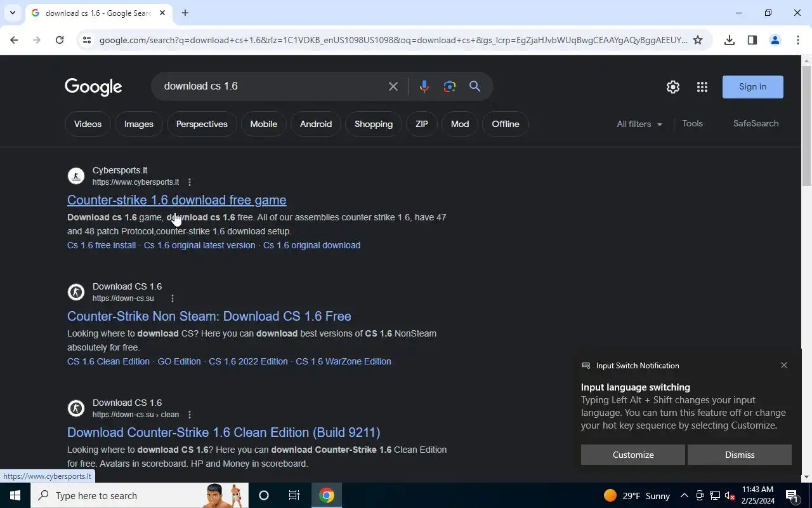Reload the current page
Screen dimensions: 812x508
click(x=60, y=40)
